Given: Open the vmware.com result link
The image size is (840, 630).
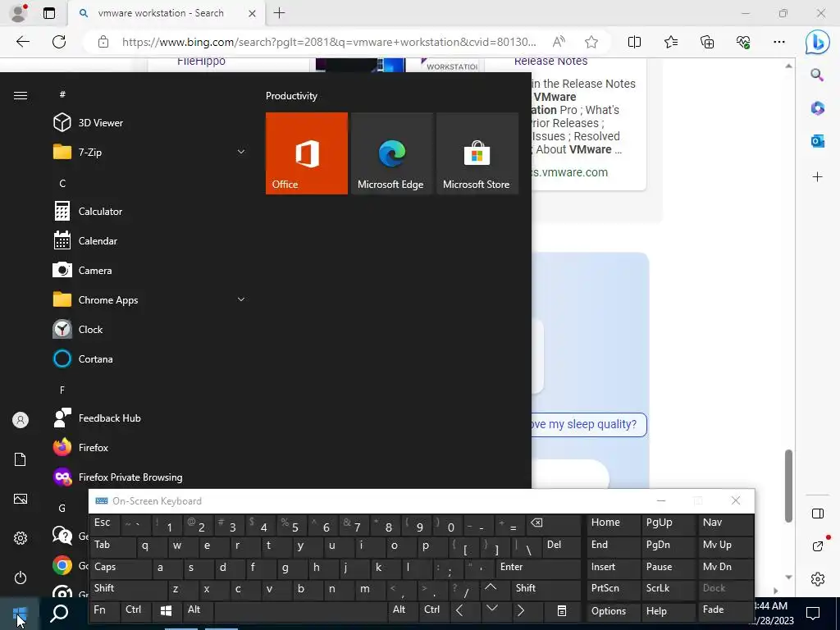Looking at the screenshot, I should [x=570, y=172].
